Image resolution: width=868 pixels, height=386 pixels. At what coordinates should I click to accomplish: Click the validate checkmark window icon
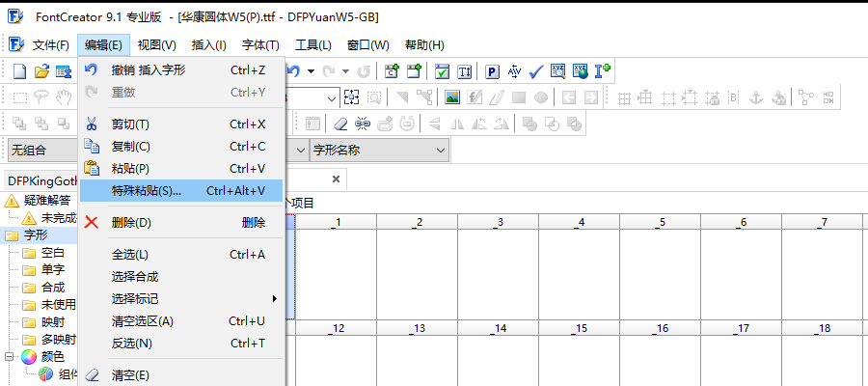coord(442,71)
